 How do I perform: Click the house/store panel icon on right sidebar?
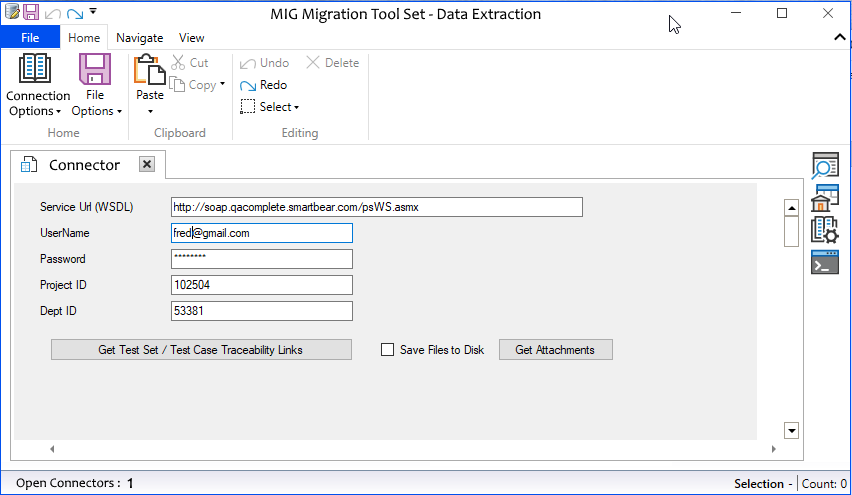coord(825,198)
